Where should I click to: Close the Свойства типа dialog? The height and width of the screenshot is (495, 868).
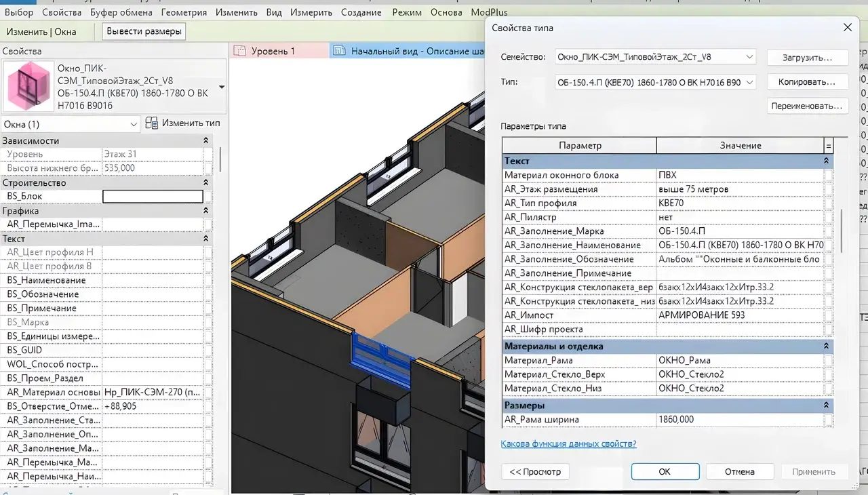click(847, 28)
